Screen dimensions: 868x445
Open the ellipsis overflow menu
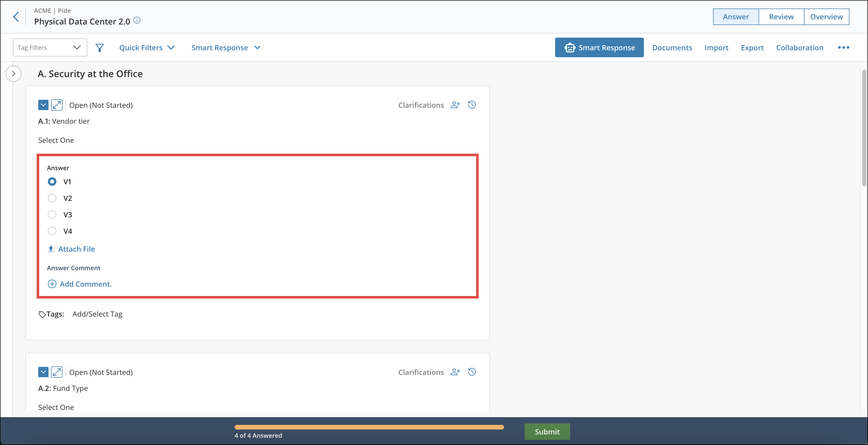(x=843, y=47)
